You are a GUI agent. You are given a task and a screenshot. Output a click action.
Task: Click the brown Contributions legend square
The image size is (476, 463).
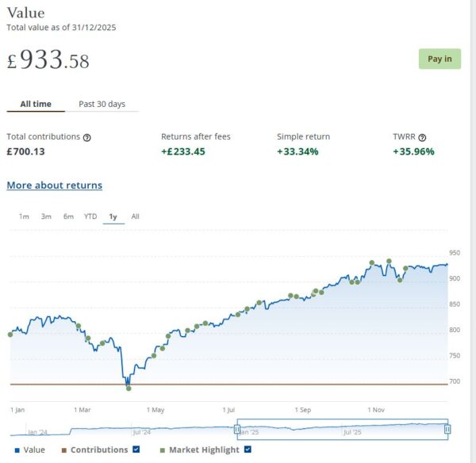pyautogui.click(x=63, y=450)
